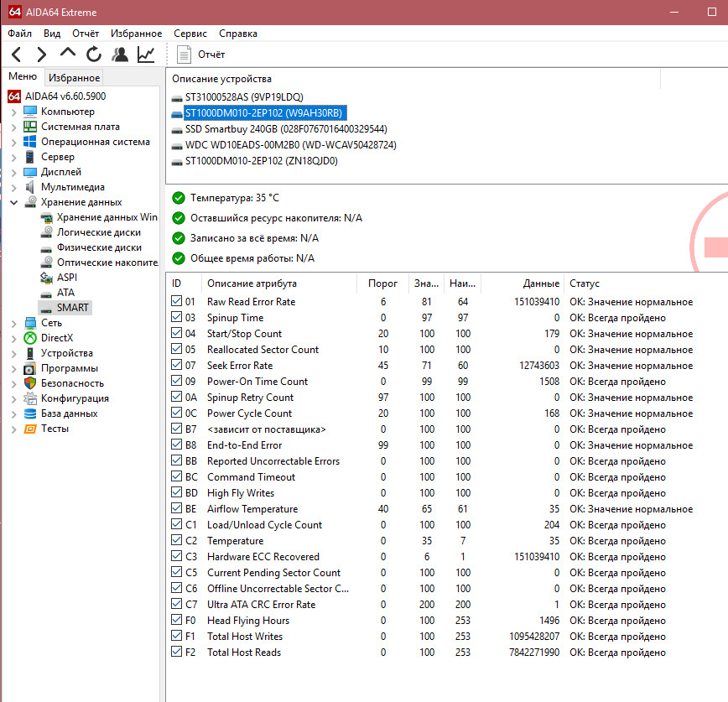Sort by the Описание атрибута column header
This screenshot has width=728, height=702.
click(252, 283)
